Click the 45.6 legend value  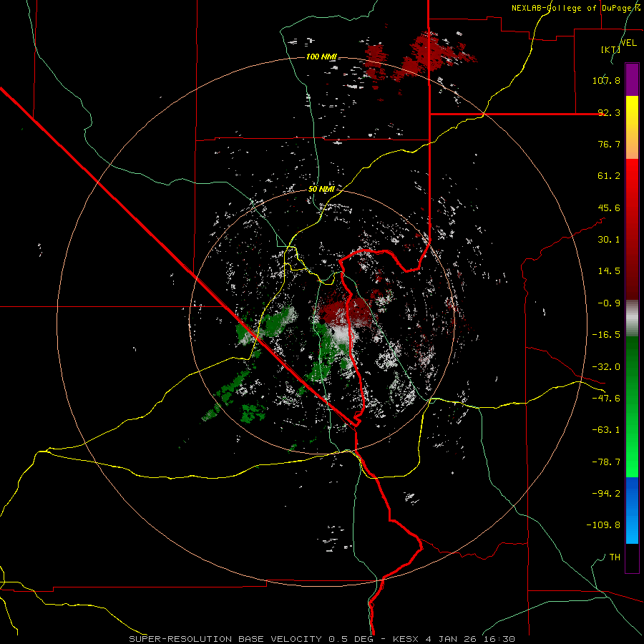[x=609, y=208]
